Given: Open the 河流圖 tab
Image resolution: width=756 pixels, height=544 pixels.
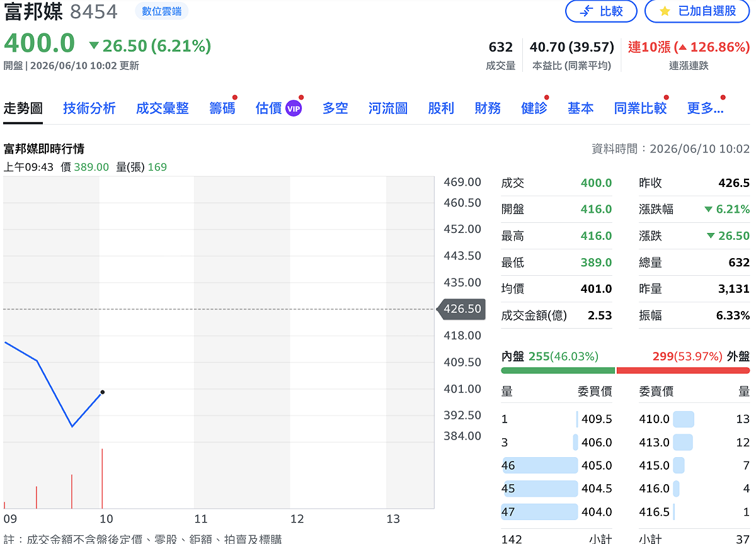Looking at the screenshot, I should click(388, 108).
